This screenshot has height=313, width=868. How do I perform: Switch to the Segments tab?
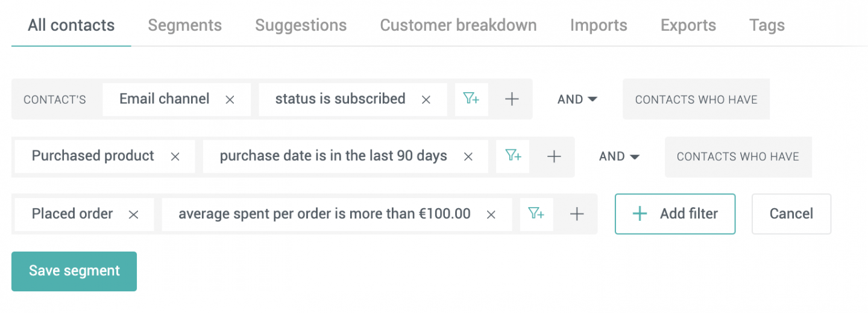(185, 25)
